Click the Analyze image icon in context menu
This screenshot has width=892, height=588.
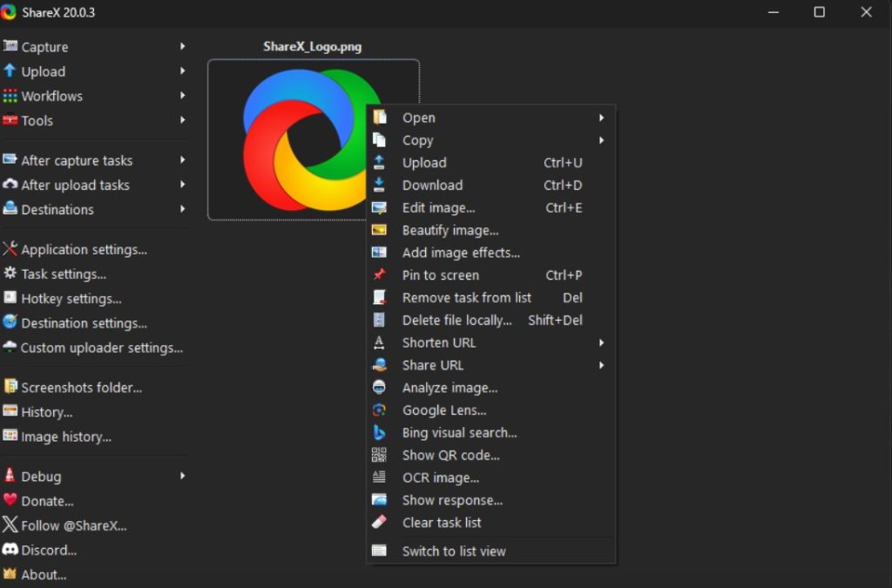(379, 388)
